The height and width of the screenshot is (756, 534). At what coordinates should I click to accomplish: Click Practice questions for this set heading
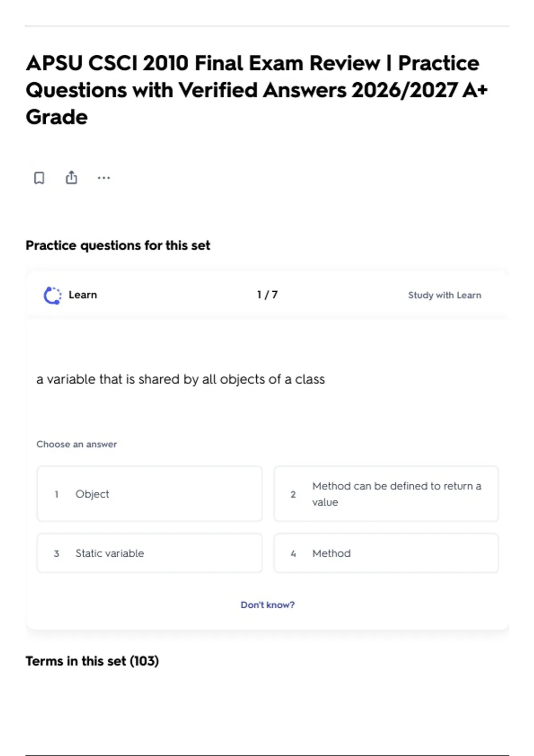[x=118, y=245]
